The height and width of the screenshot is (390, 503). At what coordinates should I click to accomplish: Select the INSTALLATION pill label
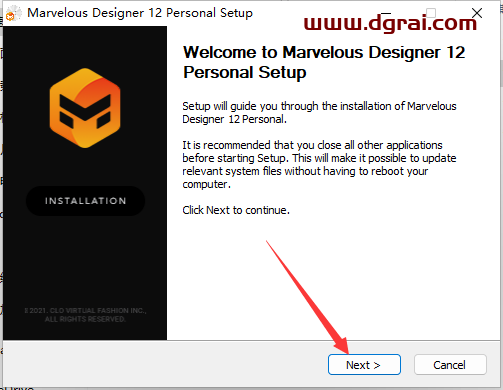(85, 201)
